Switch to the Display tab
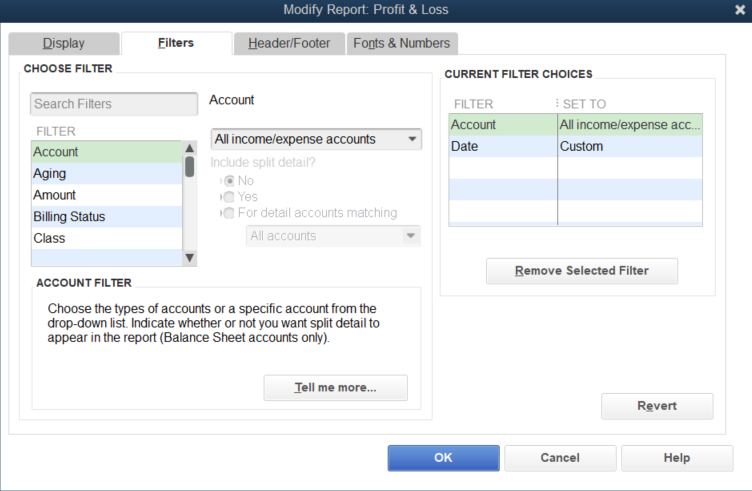 click(x=63, y=44)
